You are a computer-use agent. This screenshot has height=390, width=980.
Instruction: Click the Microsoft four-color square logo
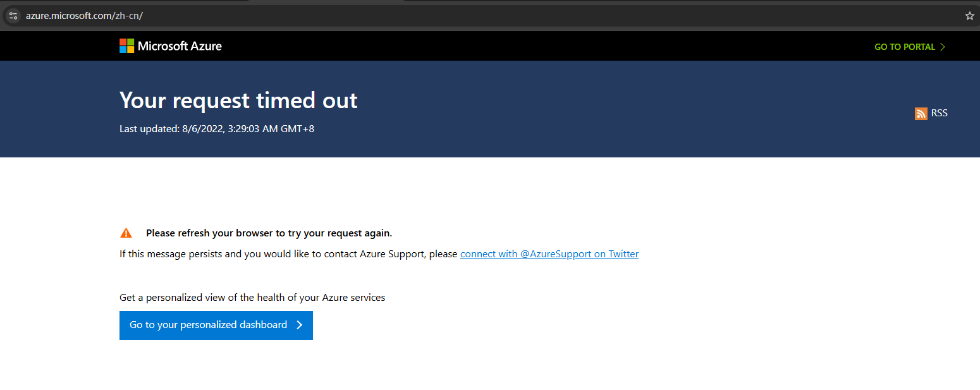(x=126, y=46)
